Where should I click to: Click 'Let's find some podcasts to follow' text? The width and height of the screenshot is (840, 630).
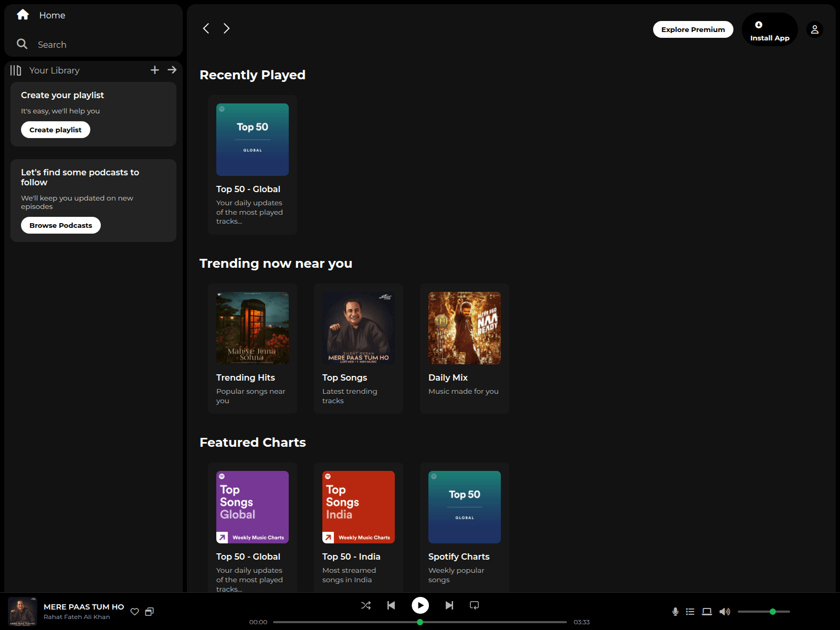(80, 177)
